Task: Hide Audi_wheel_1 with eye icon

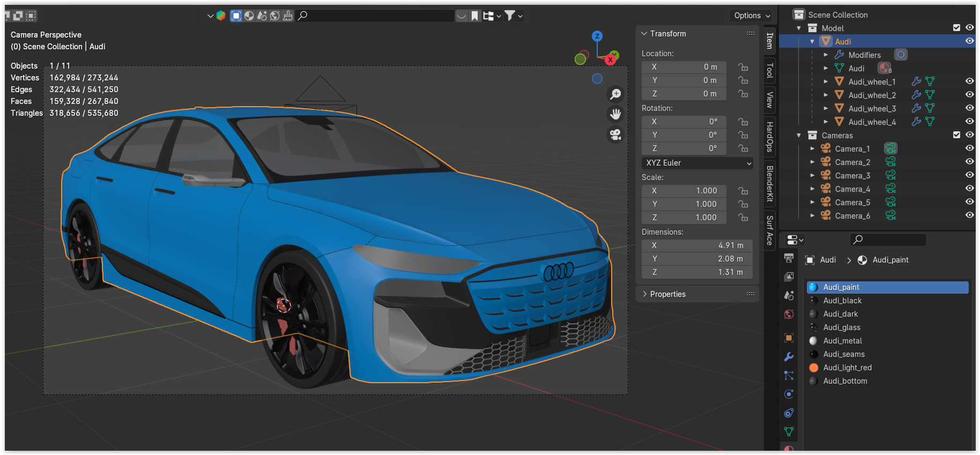Action: [x=969, y=81]
